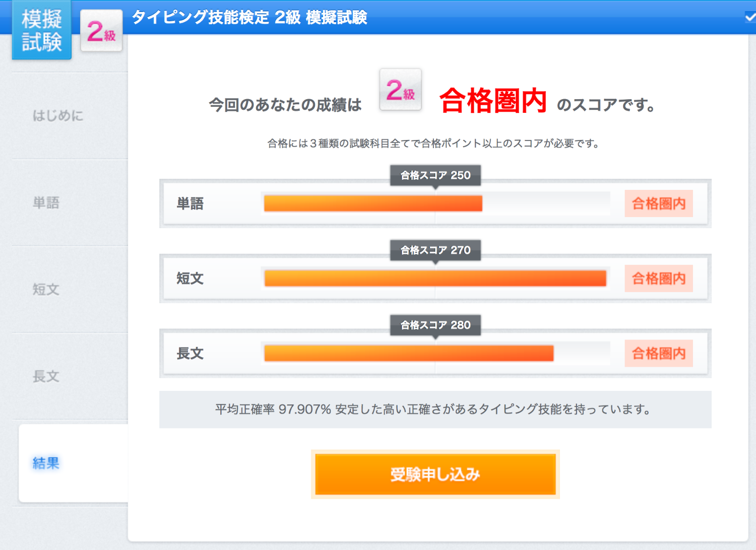Image resolution: width=756 pixels, height=550 pixels.
Task: Click the 模擬試験 badge in the header
Action: pyautogui.click(x=41, y=30)
